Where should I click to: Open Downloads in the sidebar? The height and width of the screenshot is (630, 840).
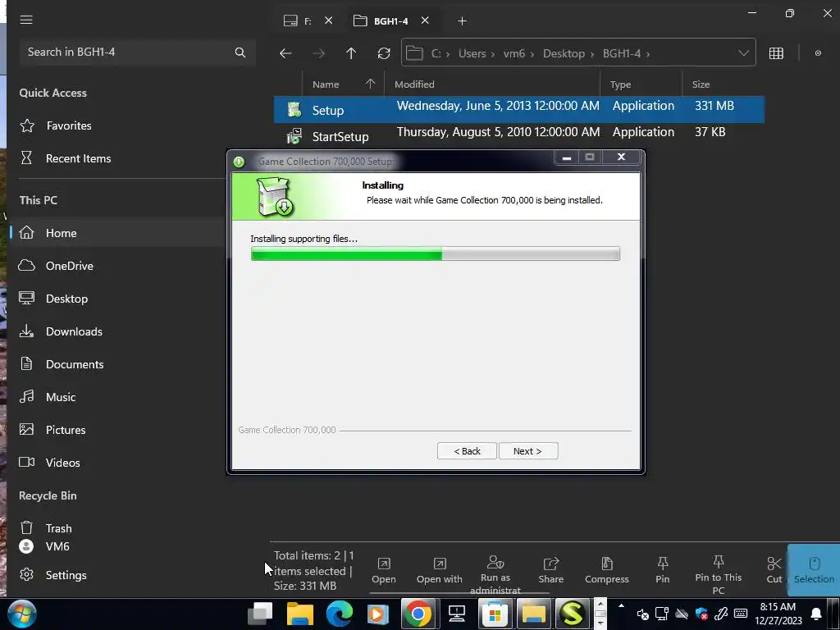(74, 331)
